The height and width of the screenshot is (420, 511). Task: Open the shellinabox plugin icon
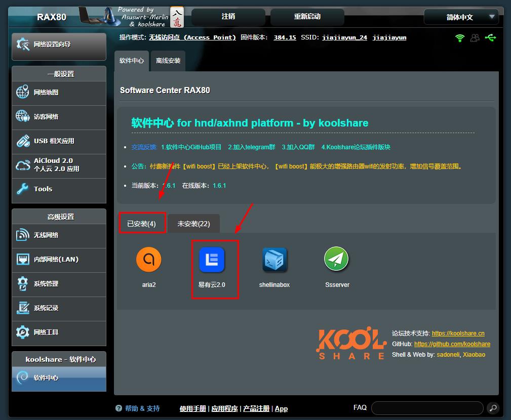[274, 259]
